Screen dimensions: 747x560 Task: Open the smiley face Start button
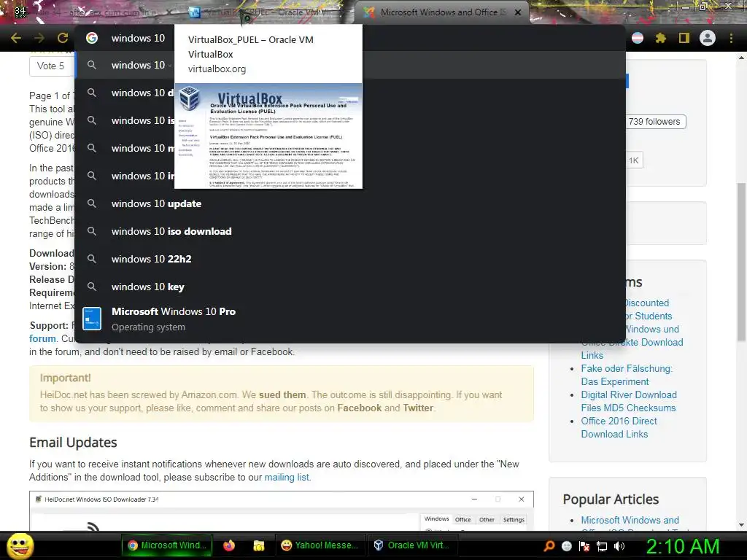(x=20, y=545)
